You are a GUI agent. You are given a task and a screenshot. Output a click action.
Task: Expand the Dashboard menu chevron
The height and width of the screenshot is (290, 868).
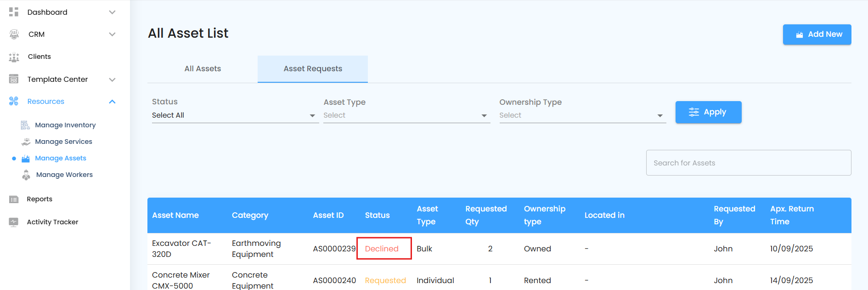tap(112, 12)
